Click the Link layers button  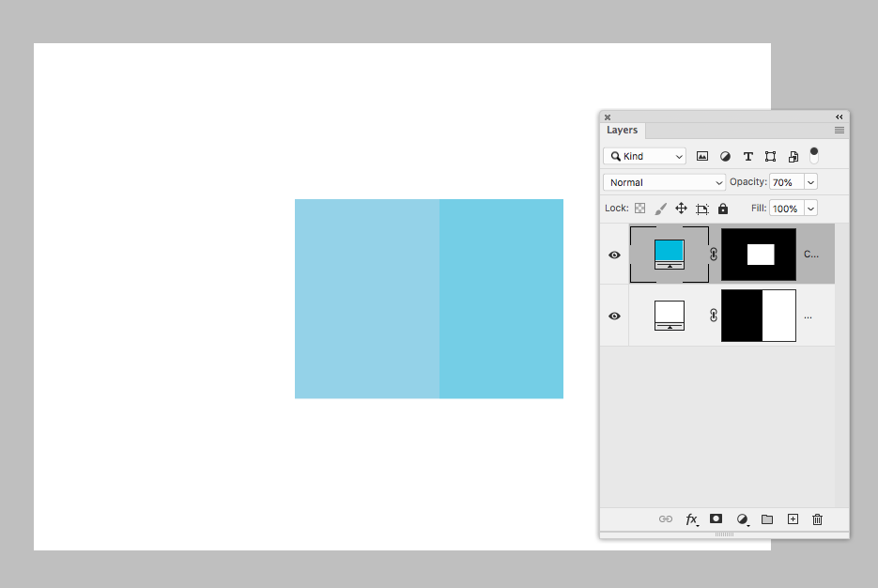pyautogui.click(x=665, y=519)
